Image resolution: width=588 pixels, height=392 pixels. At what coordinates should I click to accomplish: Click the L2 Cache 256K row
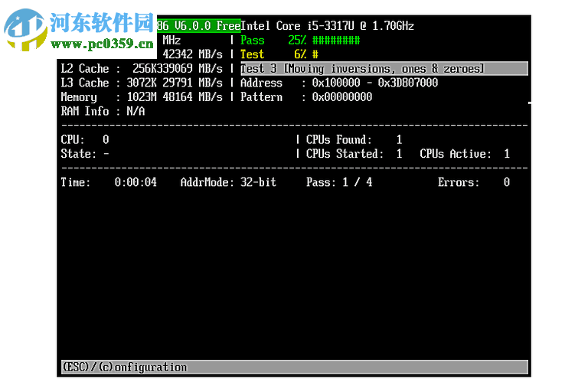[142, 69]
